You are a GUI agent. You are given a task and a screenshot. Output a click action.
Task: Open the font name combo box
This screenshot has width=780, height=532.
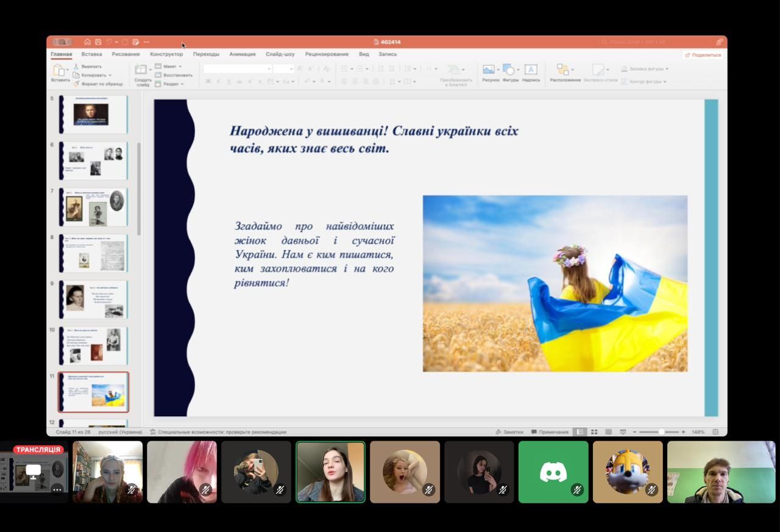pos(238,69)
